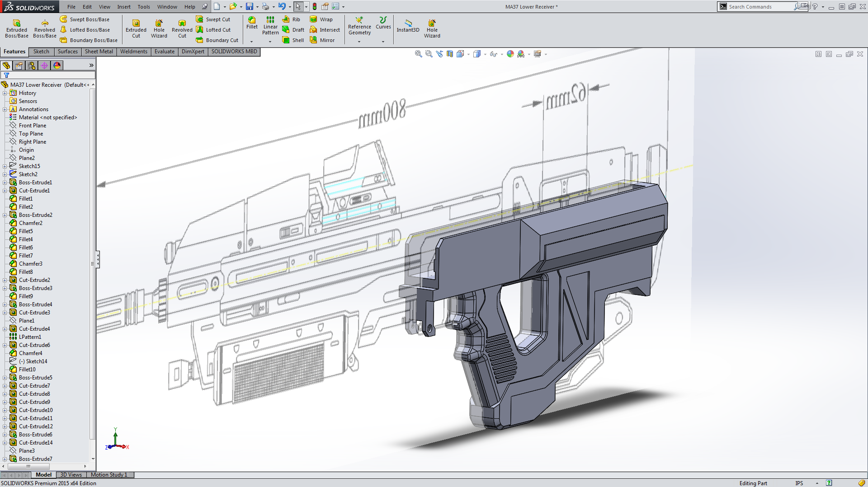Image resolution: width=868 pixels, height=487 pixels.
Task: Open the DisplayManager tab icon
Action: (x=57, y=66)
